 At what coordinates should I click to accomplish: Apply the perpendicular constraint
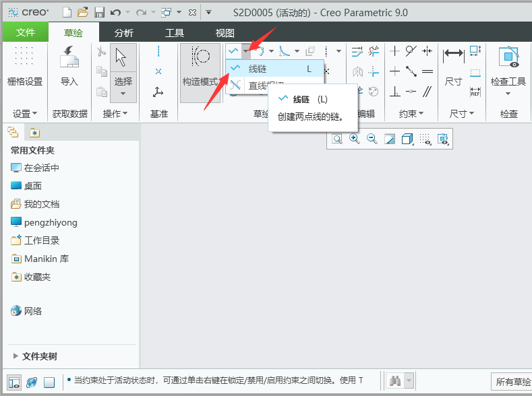coord(394,92)
